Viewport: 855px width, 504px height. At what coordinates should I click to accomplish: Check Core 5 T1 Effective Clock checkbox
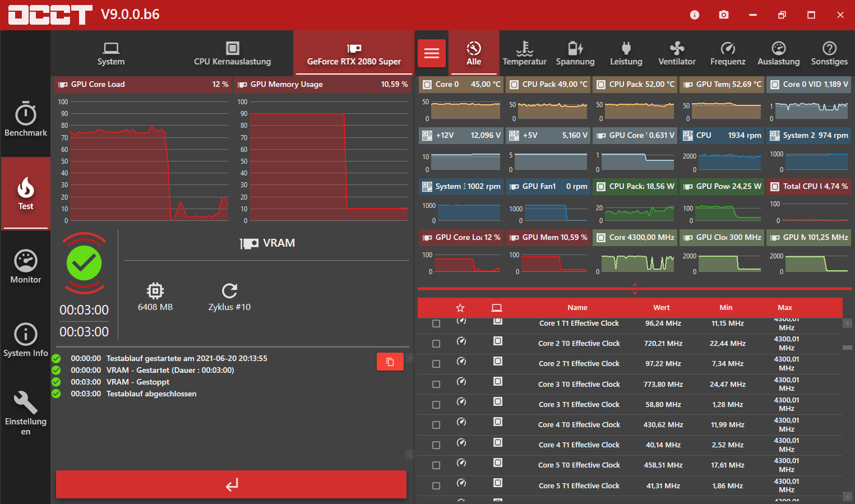point(436,486)
